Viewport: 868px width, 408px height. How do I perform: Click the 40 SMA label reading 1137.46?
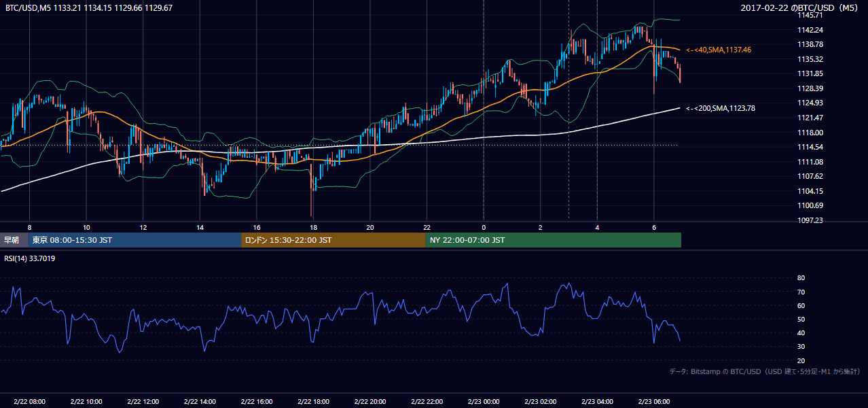pos(719,50)
